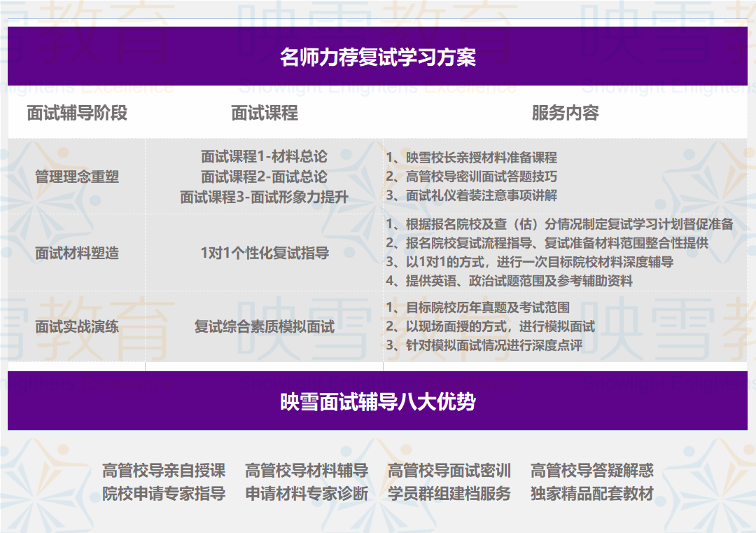This screenshot has width=756, height=533.
Task: Click the line '提供英语、政治试题范围及参考辅助资料'
Action: (509, 281)
